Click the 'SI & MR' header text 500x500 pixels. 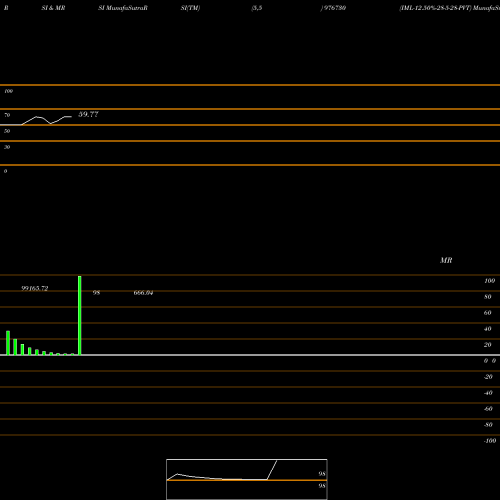(53, 8)
